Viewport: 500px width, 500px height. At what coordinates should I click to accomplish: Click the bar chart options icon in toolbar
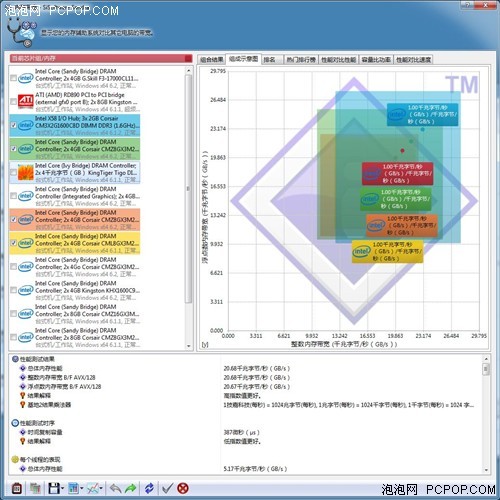click(73, 489)
